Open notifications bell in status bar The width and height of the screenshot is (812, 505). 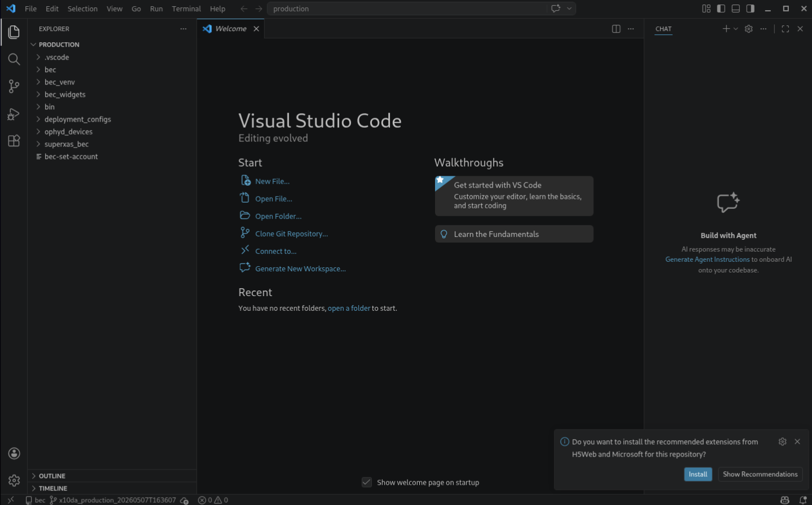803,500
